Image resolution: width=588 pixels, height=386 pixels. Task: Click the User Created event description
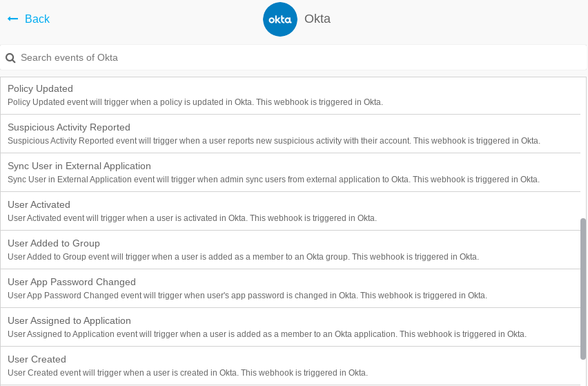tap(188, 373)
